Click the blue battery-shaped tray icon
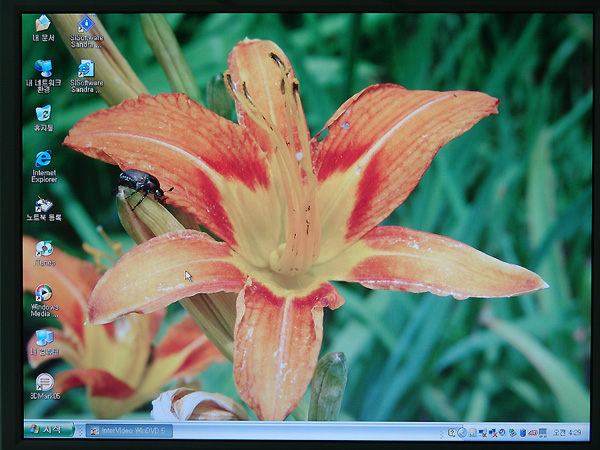The height and width of the screenshot is (450, 600). click(523, 433)
